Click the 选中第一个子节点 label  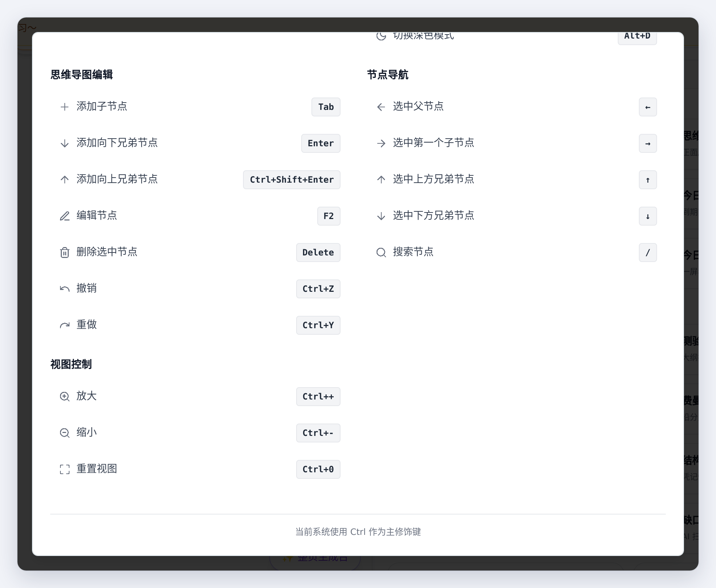[x=434, y=143]
